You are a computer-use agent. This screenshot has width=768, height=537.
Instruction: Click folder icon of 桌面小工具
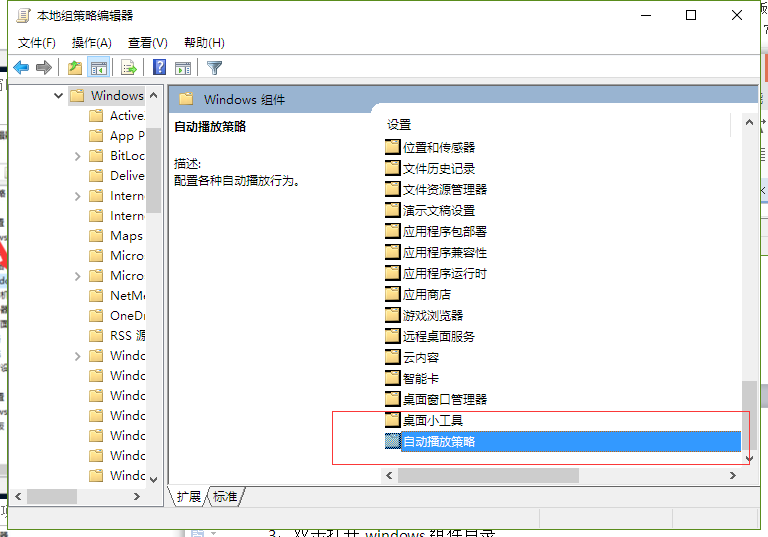click(x=392, y=420)
